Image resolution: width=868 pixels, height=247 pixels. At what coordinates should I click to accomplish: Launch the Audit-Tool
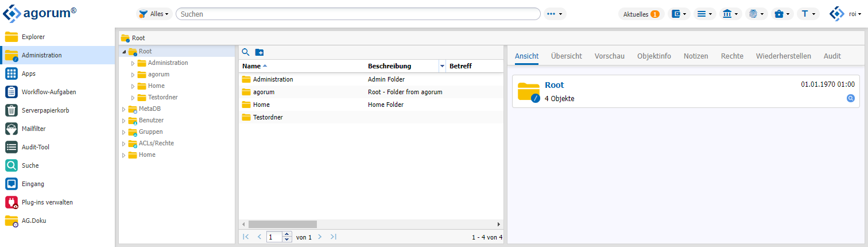(57, 147)
